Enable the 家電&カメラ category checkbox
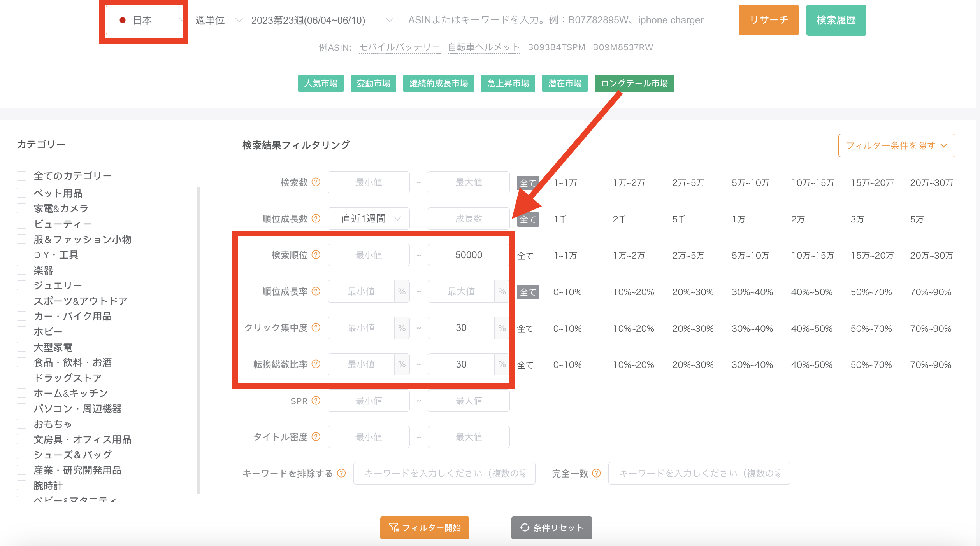Image resolution: width=980 pixels, height=546 pixels. pyautogui.click(x=22, y=208)
